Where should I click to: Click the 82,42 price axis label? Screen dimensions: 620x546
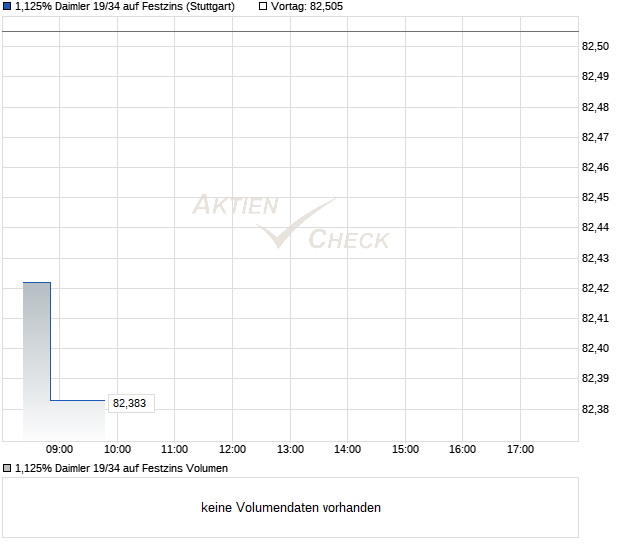pyautogui.click(x=595, y=288)
